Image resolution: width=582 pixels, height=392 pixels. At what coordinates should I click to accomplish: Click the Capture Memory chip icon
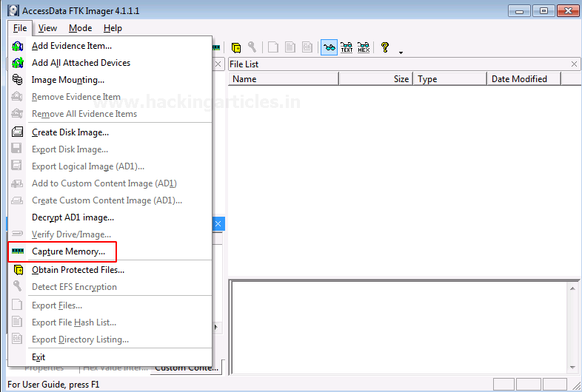pyautogui.click(x=18, y=251)
